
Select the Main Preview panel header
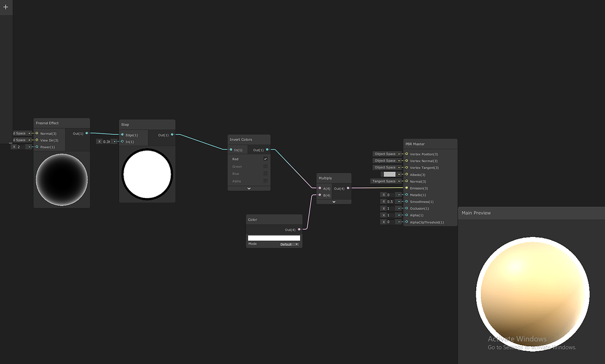coord(476,213)
